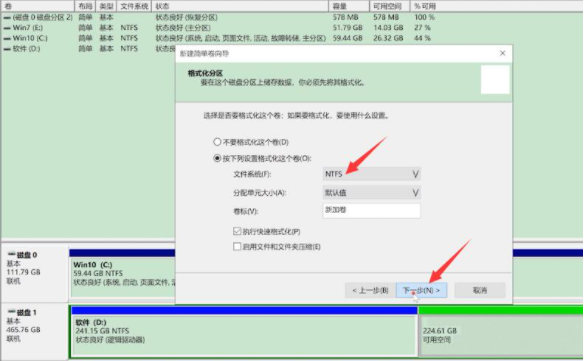Choose 'format this volume with settings' option

tap(217, 158)
